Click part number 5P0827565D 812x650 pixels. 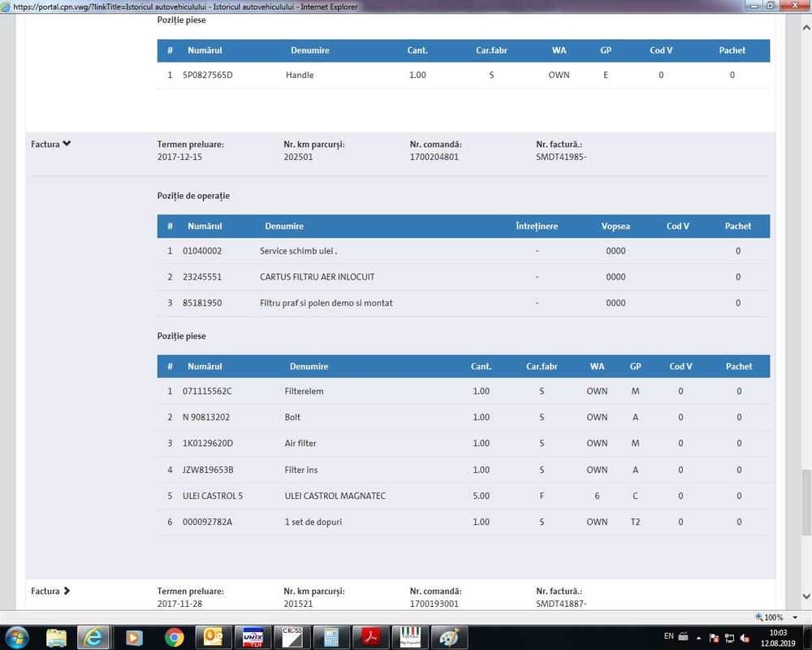[x=208, y=76]
